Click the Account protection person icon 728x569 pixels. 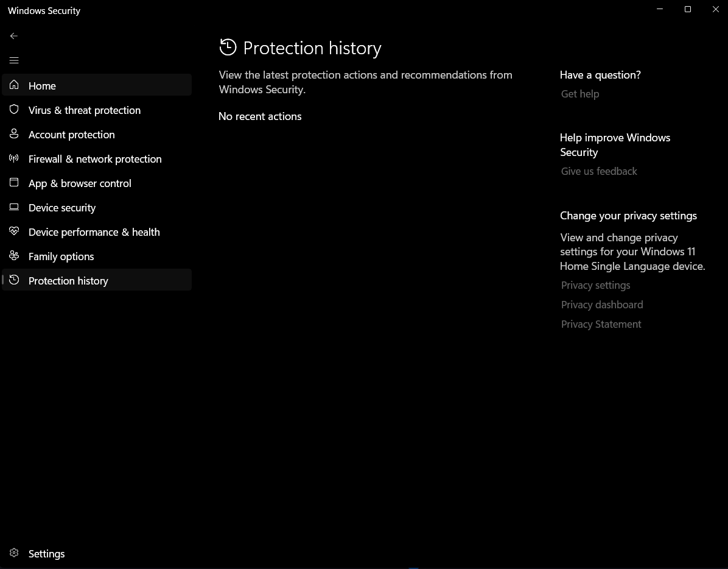pos(14,134)
